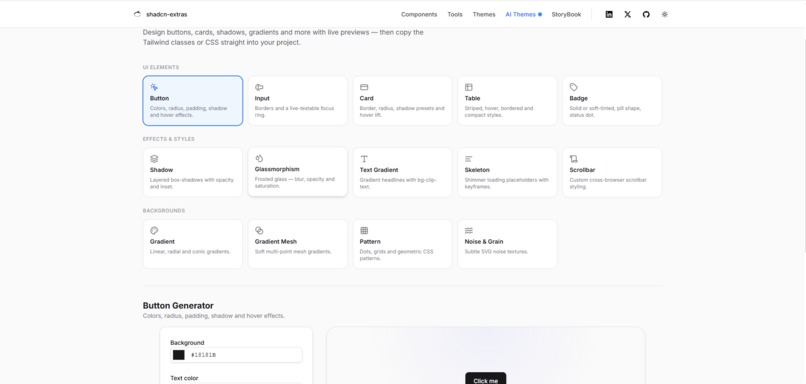Open the Gradient generator title
This screenshot has width=806, height=384.
tap(162, 242)
